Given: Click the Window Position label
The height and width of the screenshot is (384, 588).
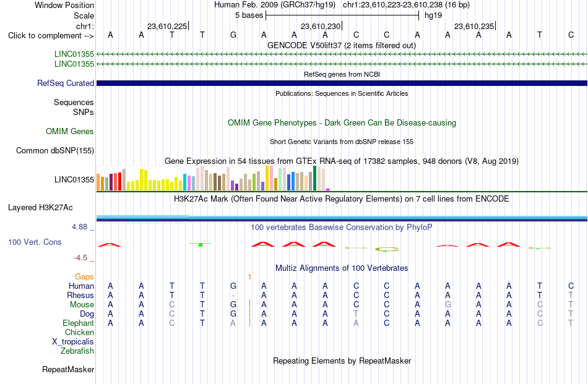Looking at the screenshot, I should pos(64,5).
